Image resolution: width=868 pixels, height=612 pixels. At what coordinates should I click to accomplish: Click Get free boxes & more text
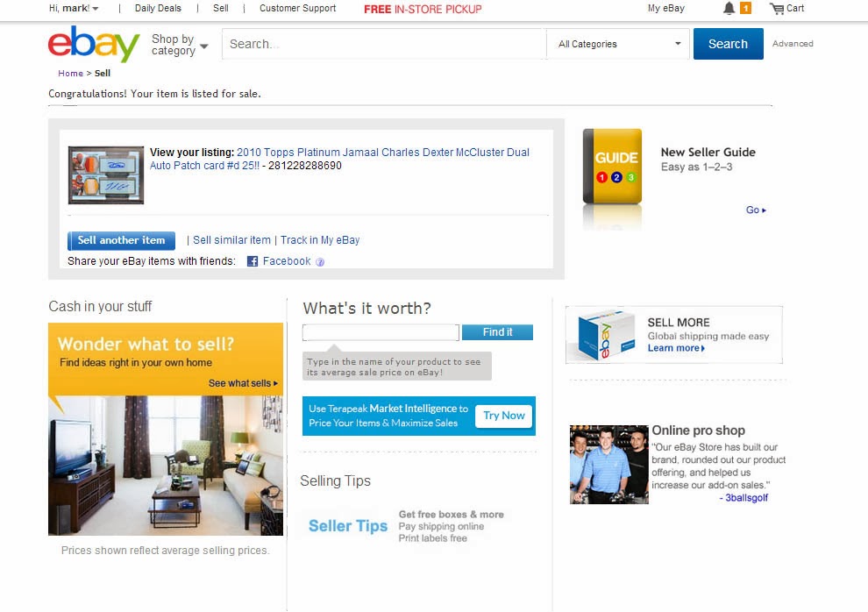tap(452, 515)
